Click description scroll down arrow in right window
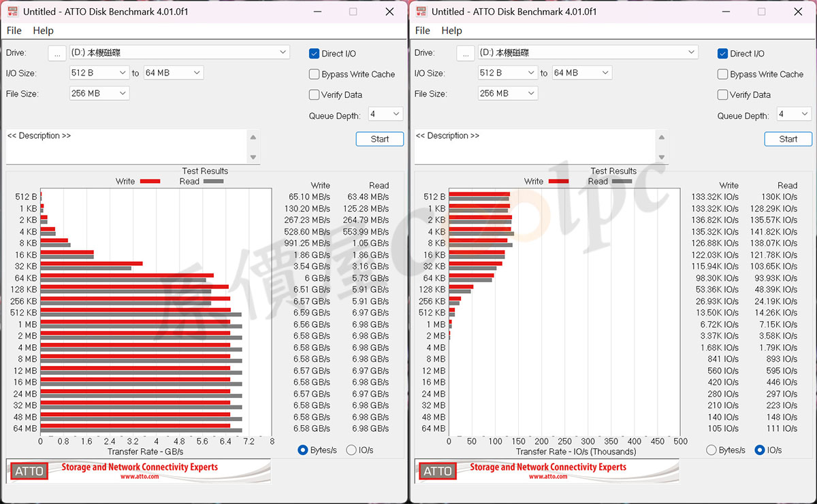 tap(662, 157)
